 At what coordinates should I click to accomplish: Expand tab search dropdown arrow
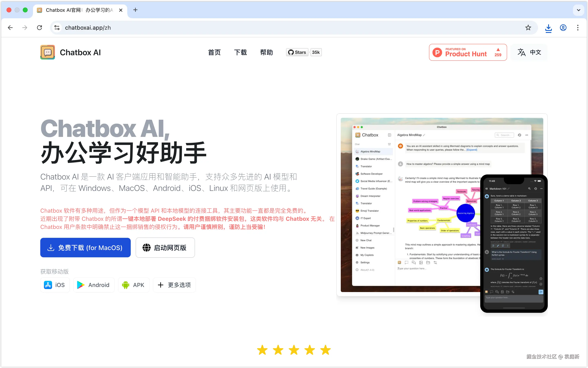578,10
